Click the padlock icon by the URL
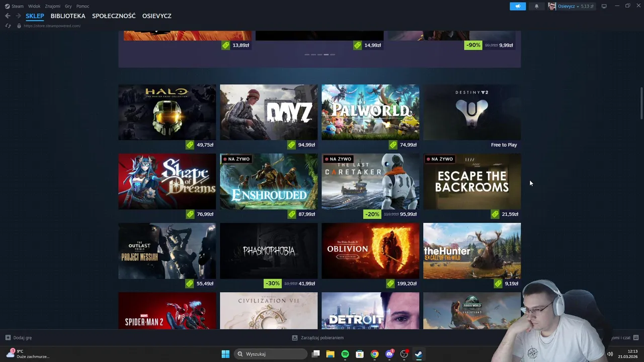This screenshot has height=362, width=644. point(19,26)
